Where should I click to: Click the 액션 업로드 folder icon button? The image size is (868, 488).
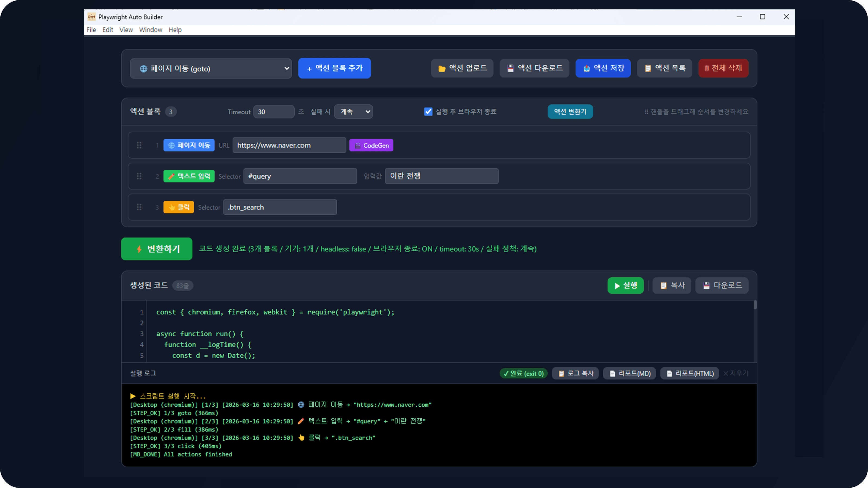pyautogui.click(x=462, y=68)
